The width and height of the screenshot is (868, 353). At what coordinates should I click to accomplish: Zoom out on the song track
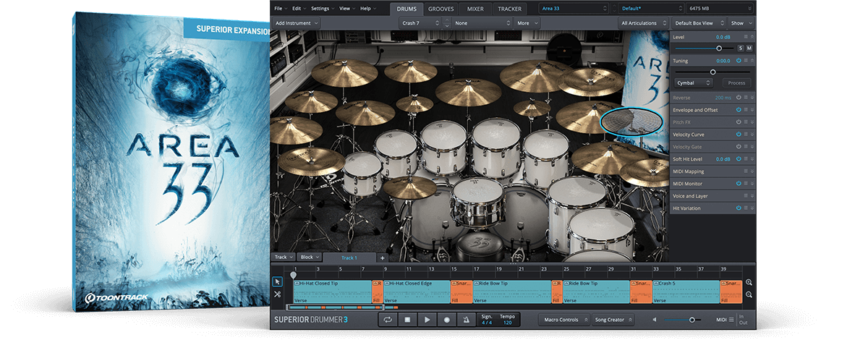[x=749, y=294]
